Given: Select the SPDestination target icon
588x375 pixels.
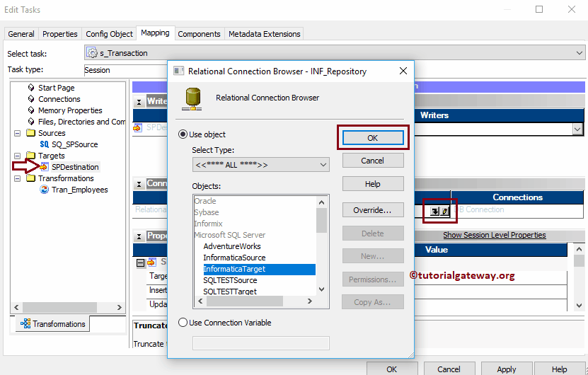Looking at the screenshot, I should click(x=45, y=167).
